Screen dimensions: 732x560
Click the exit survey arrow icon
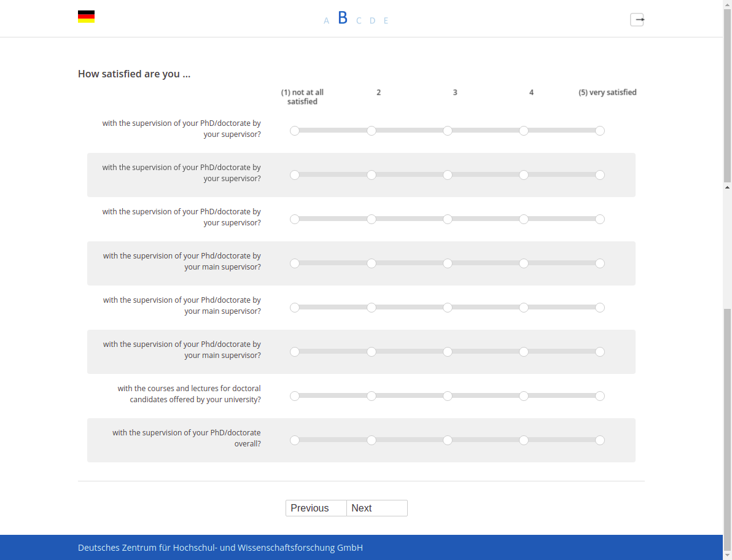coord(637,20)
